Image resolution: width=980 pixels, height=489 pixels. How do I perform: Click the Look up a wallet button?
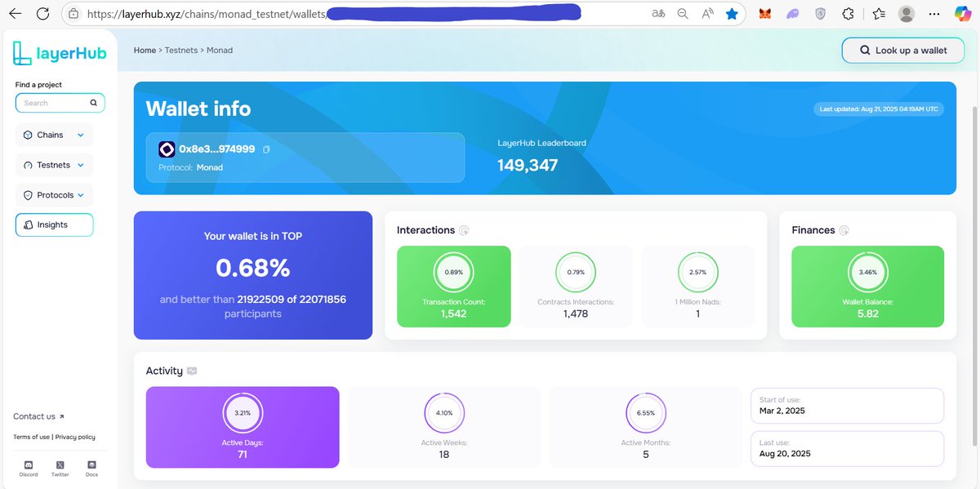904,50
